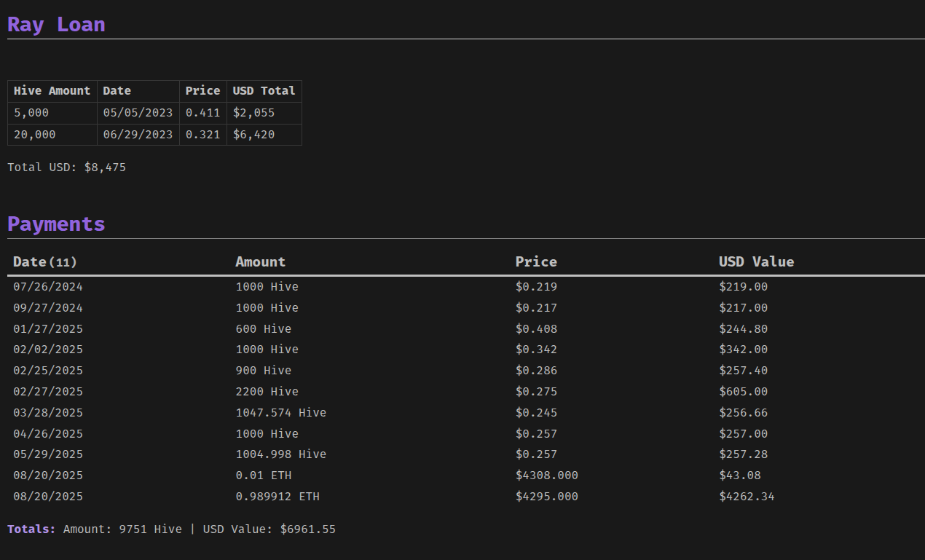The image size is (925, 560).
Task: Click the 0.411 price cell
Action: point(202,113)
